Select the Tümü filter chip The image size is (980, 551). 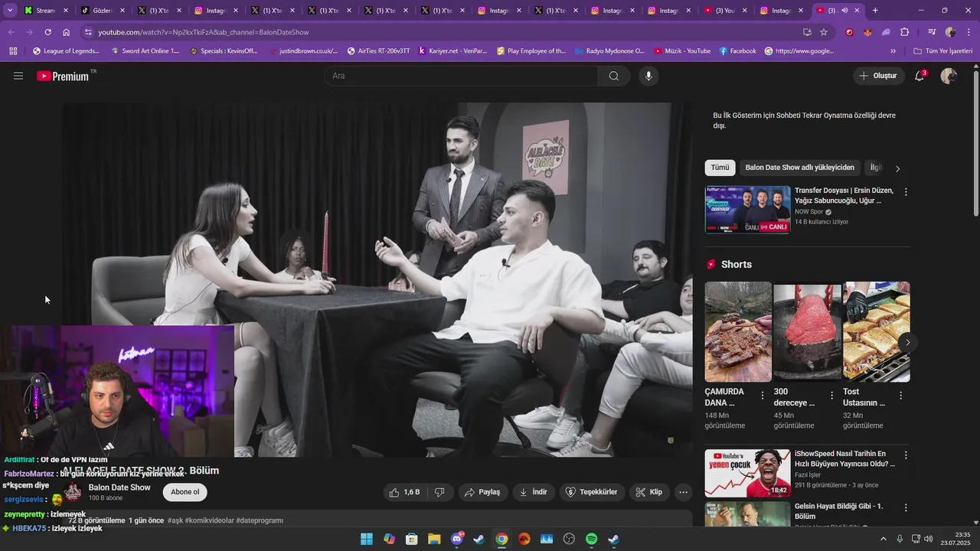(x=720, y=168)
